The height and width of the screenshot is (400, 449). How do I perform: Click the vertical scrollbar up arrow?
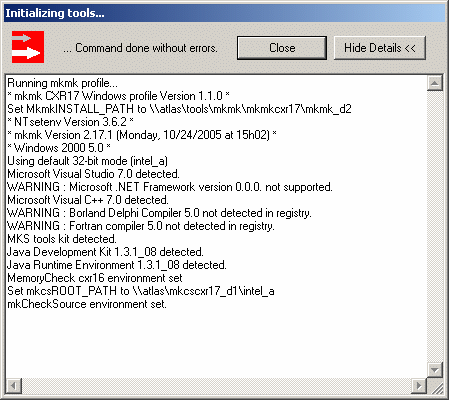point(435,83)
